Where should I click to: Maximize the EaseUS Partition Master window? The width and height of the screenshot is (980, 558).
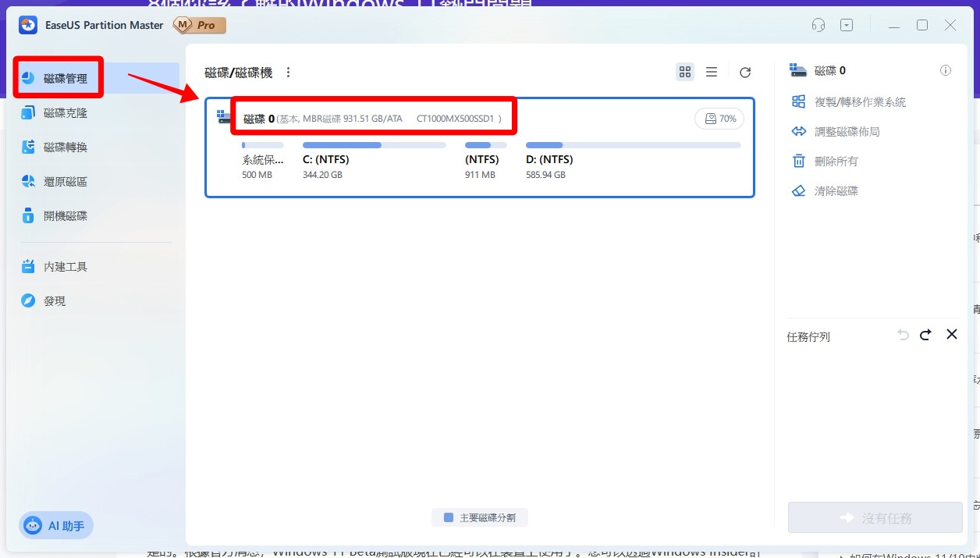coord(922,25)
